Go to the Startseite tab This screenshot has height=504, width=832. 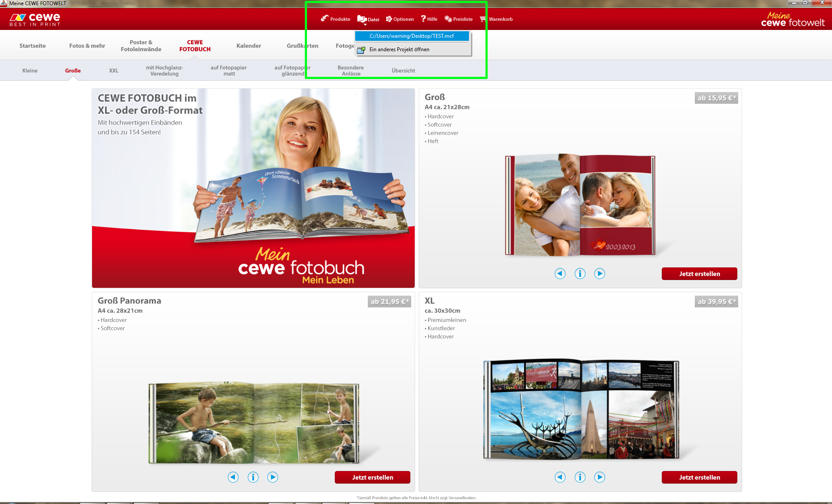[x=33, y=46]
